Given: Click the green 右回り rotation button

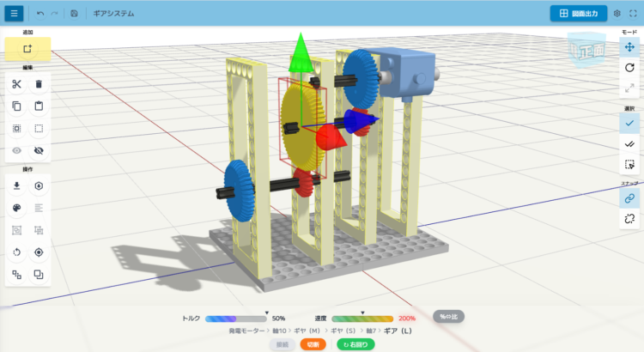Looking at the screenshot, I should click(355, 344).
